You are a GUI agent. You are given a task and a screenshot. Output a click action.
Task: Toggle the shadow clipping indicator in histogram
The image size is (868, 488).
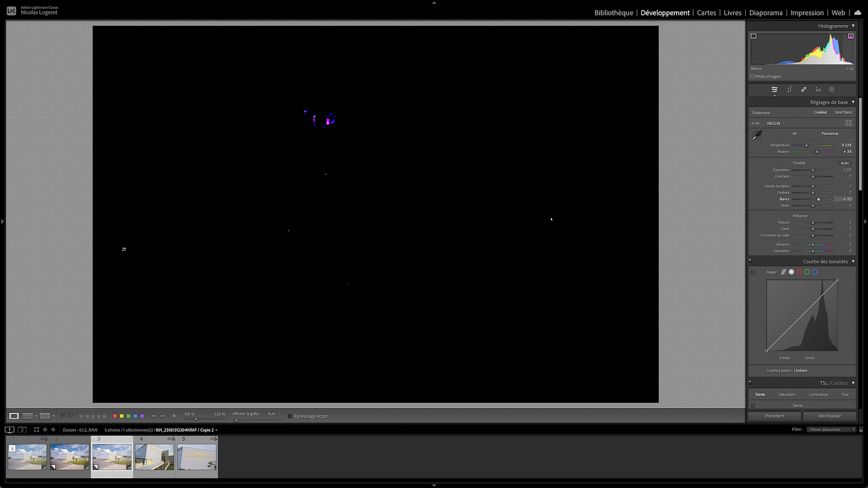[754, 36]
